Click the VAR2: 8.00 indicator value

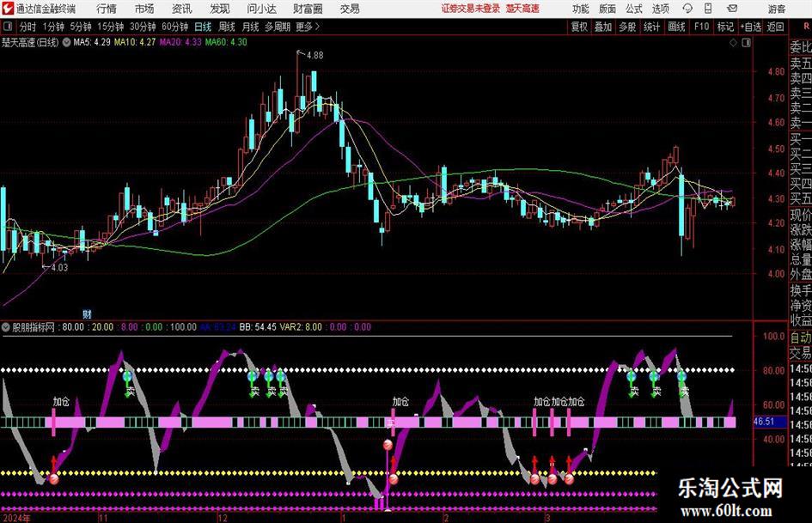coord(301,327)
